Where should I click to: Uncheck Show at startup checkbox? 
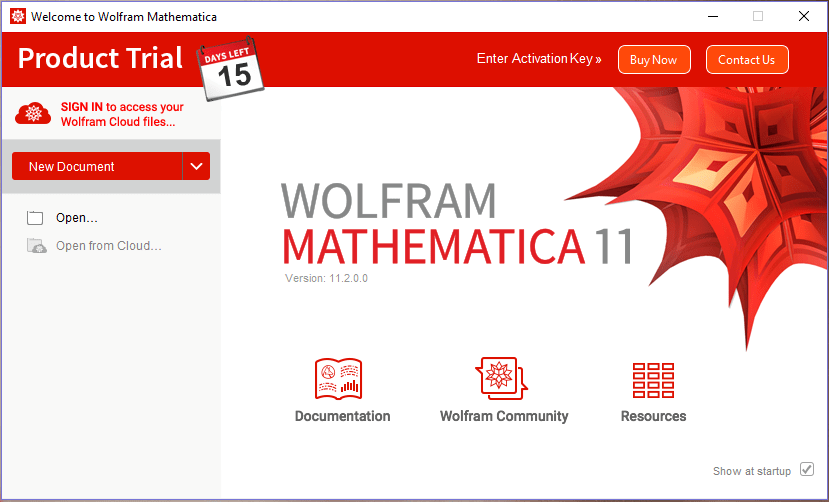(807, 469)
